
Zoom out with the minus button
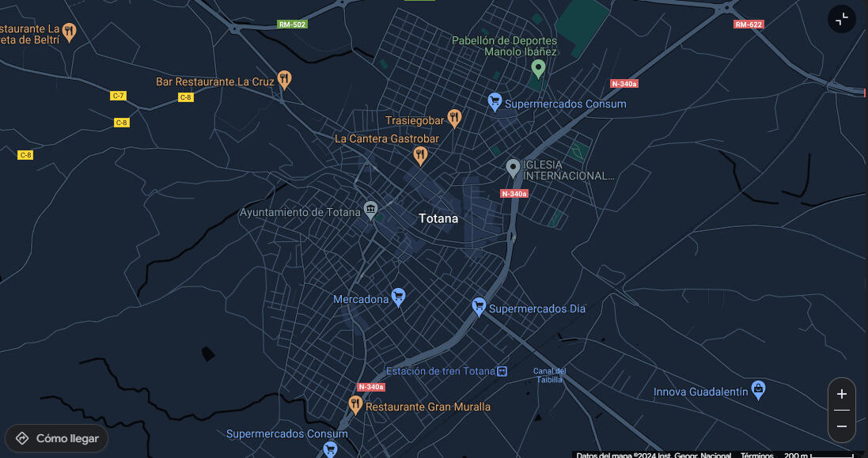[x=841, y=426]
